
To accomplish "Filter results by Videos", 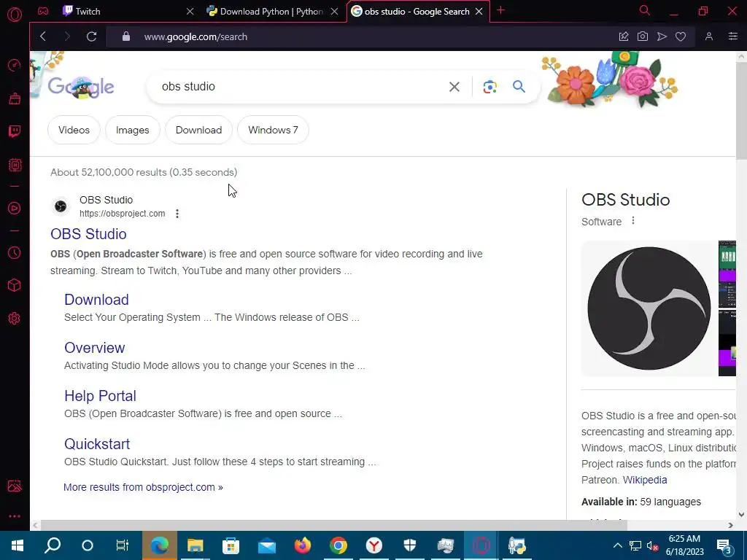I will click(x=74, y=130).
